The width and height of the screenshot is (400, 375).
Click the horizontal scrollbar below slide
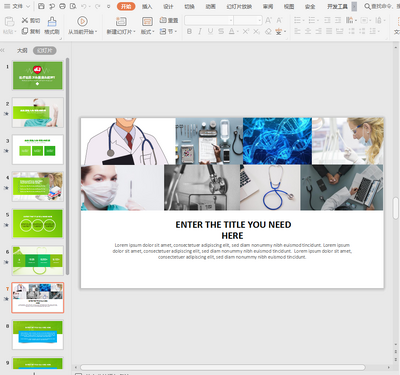point(223,367)
